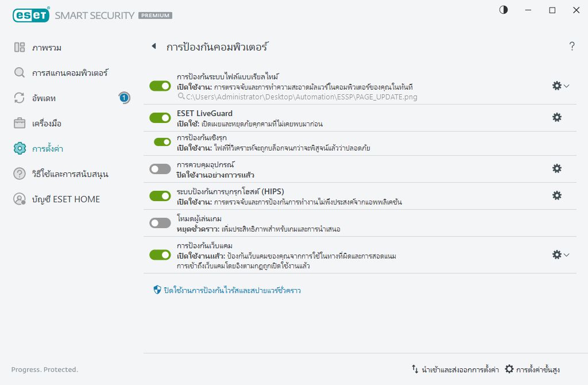Expand real-time protection gear dropdown chevron
The width and height of the screenshot is (588, 385).
pos(568,86)
